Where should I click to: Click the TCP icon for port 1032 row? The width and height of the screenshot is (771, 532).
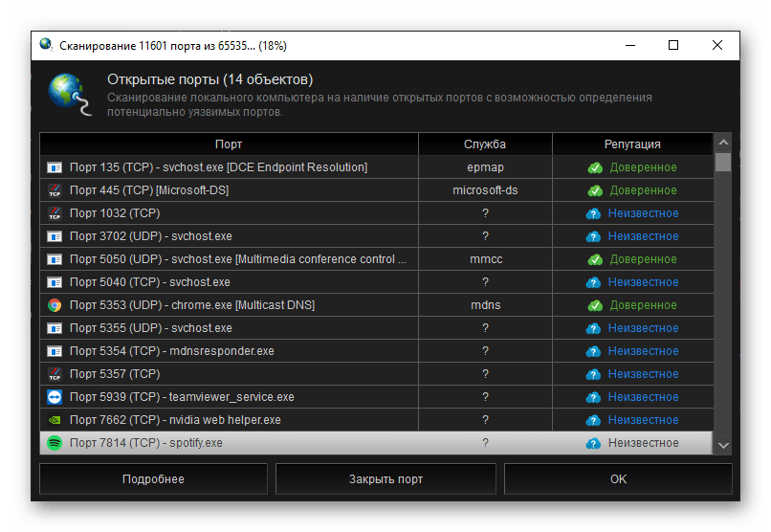pyautogui.click(x=55, y=214)
